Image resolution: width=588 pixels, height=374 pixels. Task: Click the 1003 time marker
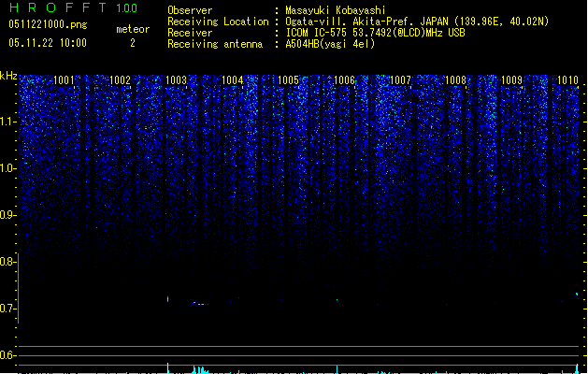pos(177,79)
